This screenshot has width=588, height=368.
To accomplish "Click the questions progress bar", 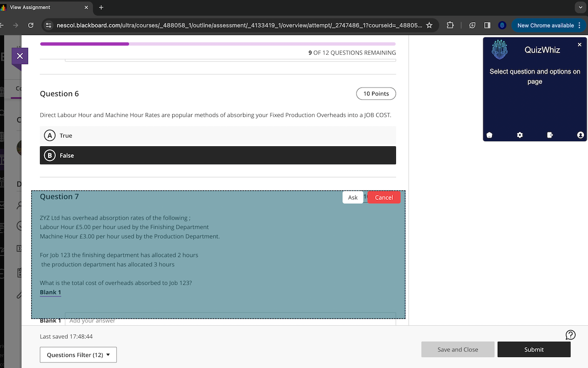I will [x=218, y=44].
